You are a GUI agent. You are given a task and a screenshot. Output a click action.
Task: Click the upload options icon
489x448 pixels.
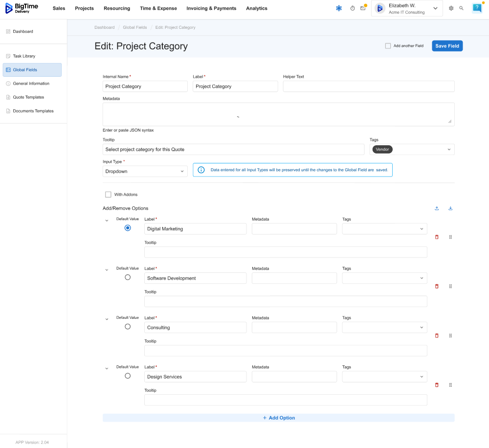pos(437,208)
